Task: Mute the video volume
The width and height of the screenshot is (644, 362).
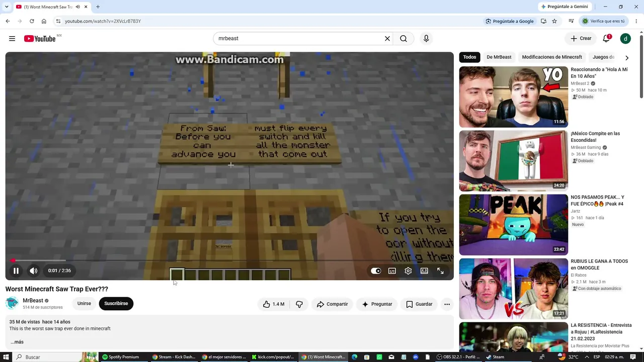Action: click(34, 271)
